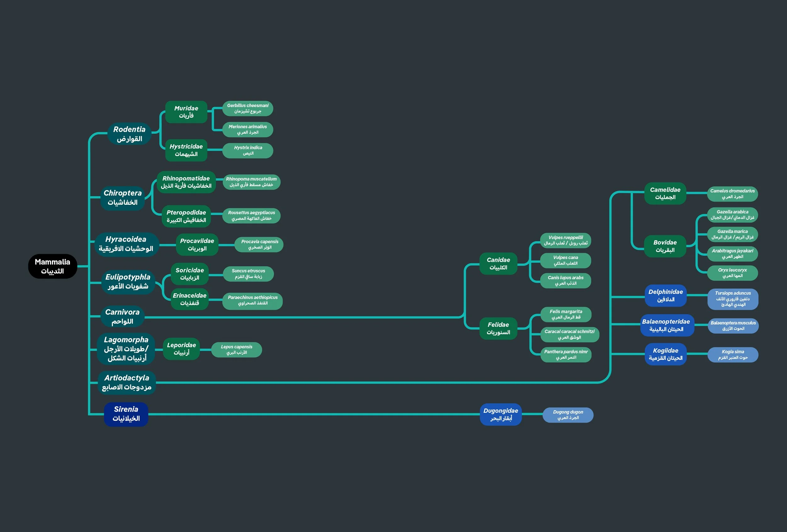
Task: Select the Bovidae family node
Action: coord(665,246)
